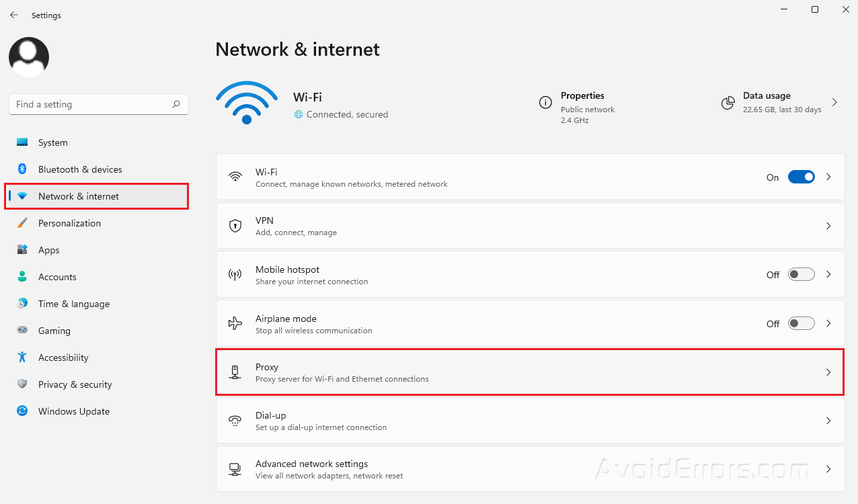Open Proxy settings via its chevron

tap(828, 372)
